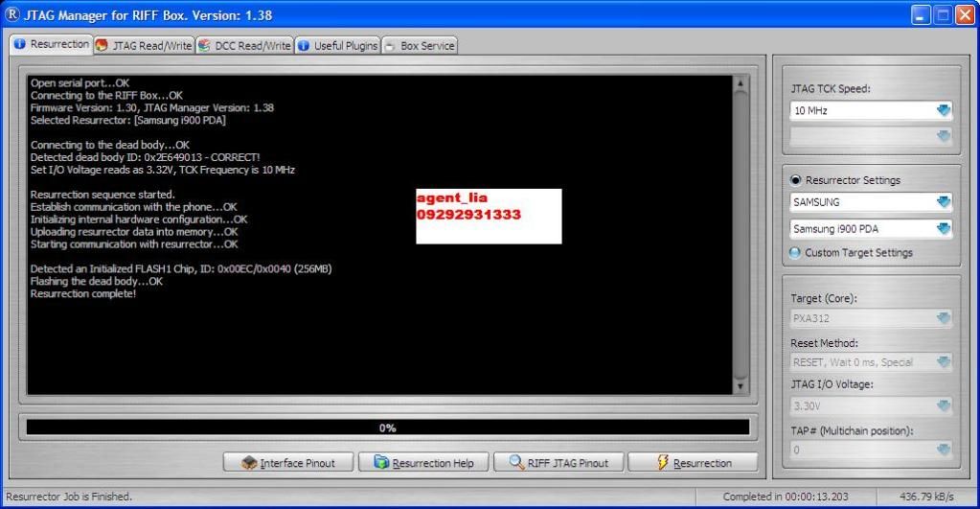Click the JTAG Read/Write tab icon
Viewport: 980px width, 509px height.
tap(102, 45)
